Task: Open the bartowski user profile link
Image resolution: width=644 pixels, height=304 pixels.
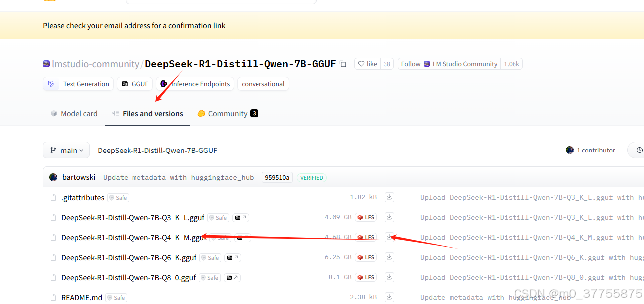Action: coord(79,177)
